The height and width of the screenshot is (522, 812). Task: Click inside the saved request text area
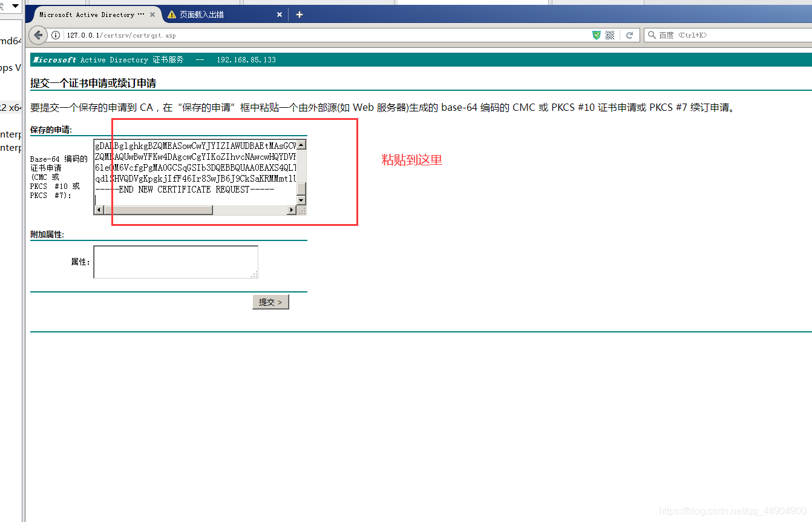tap(195, 172)
